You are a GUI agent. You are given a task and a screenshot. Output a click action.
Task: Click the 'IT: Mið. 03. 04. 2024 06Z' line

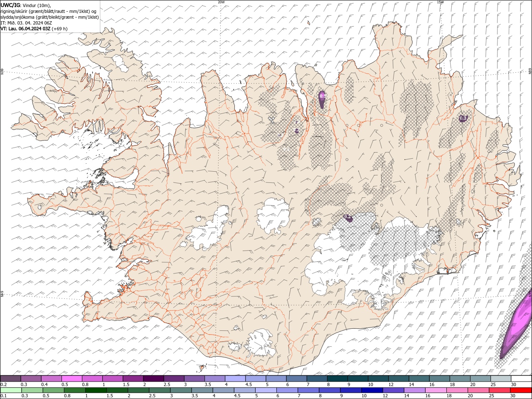(26, 23)
